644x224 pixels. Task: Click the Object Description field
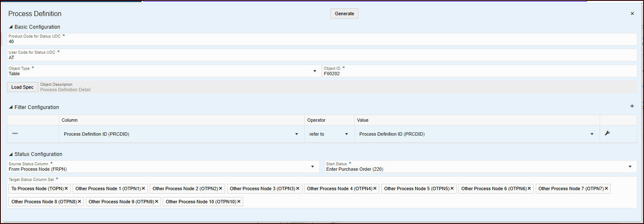tap(337, 87)
